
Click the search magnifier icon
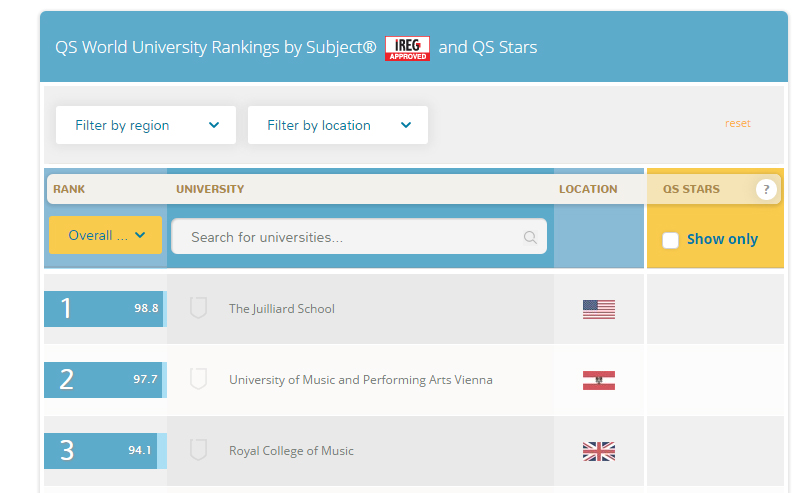530,238
